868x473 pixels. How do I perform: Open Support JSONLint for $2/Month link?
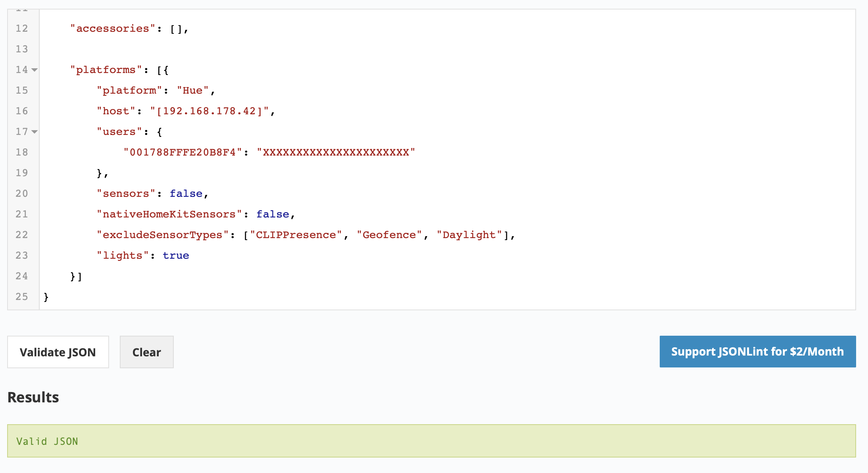coord(757,352)
